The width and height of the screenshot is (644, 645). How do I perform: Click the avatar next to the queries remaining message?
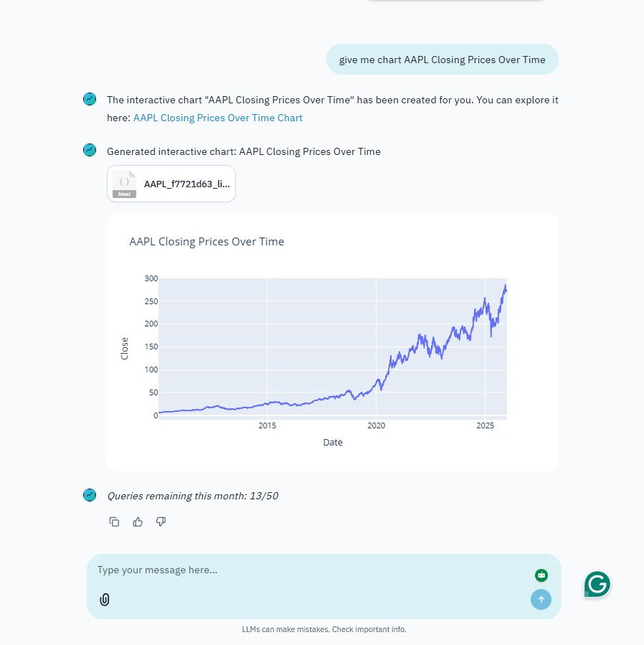coord(89,494)
